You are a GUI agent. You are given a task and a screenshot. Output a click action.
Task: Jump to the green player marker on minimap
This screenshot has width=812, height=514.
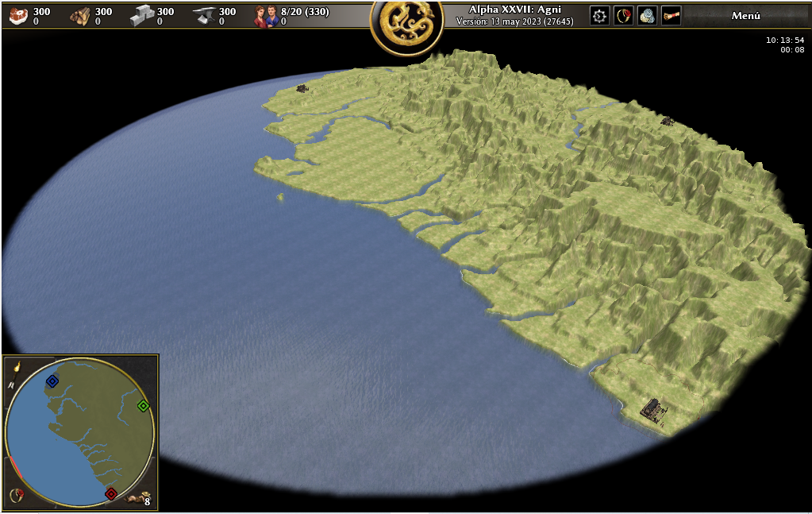pyautogui.click(x=143, y=406)
